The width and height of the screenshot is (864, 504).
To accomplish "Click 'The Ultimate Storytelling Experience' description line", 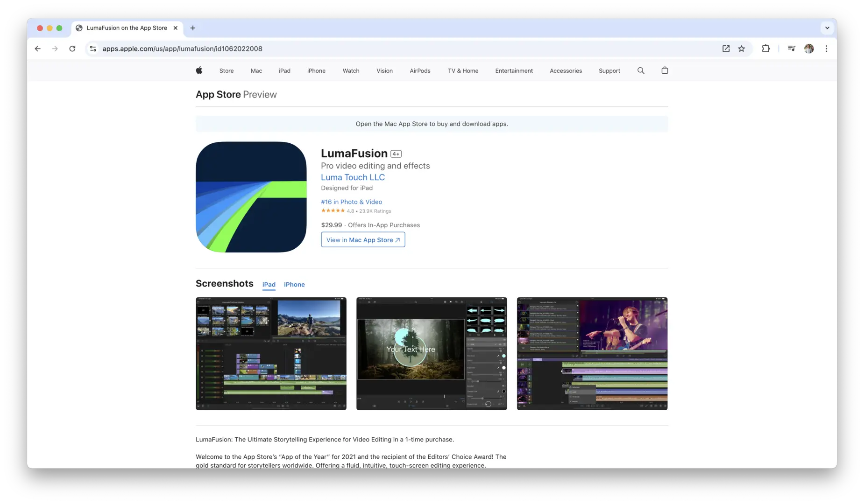I will [325, 440].
